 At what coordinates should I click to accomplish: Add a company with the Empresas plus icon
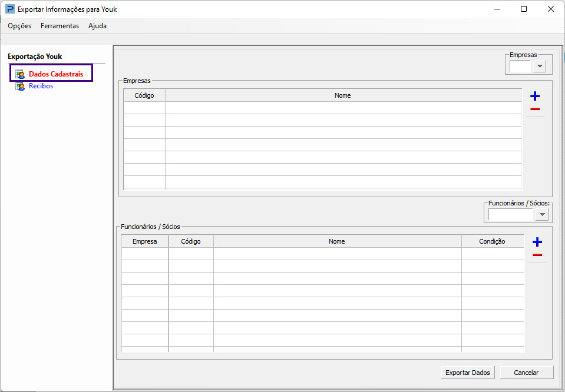535,96
